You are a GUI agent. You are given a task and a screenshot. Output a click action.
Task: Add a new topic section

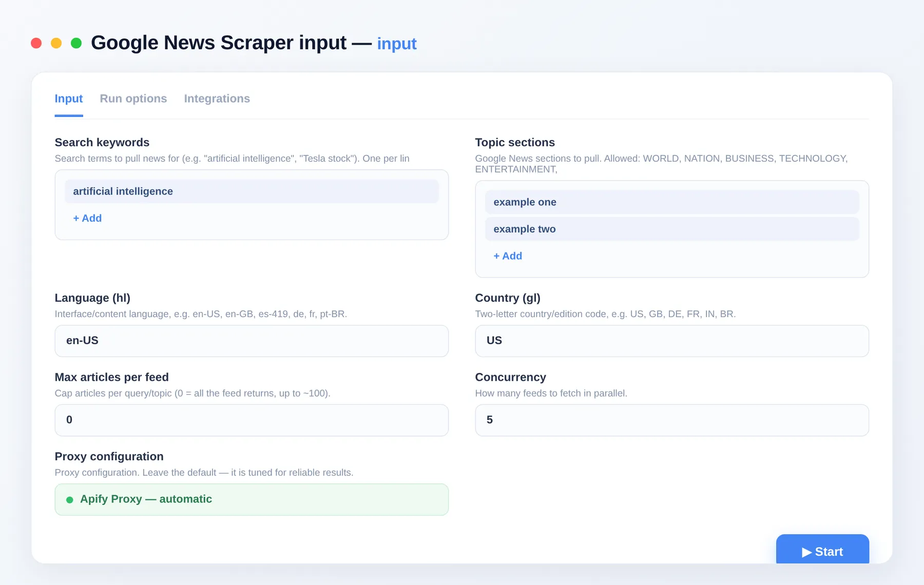point(508,256)
